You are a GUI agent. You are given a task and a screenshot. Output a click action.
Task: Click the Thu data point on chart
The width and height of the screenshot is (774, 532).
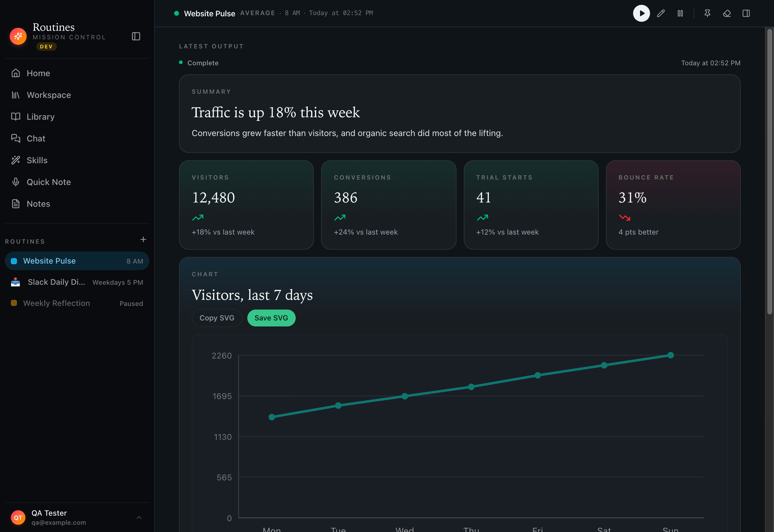coord(471,387)
